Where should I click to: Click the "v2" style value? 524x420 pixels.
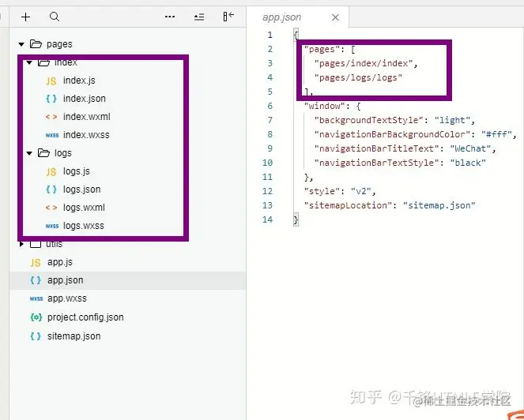point(361,191)
